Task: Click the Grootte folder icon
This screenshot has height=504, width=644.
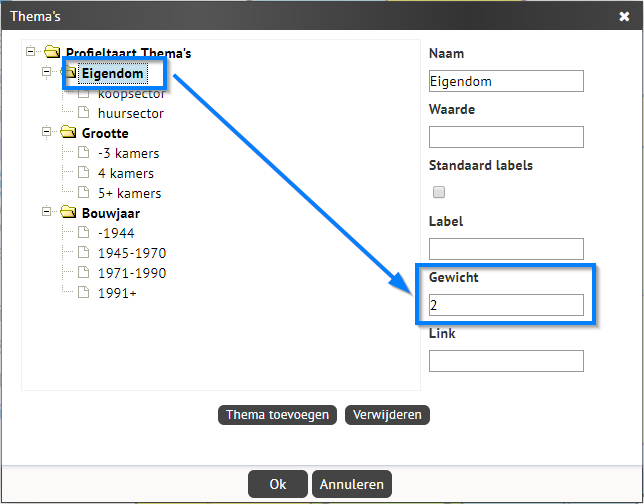Action: pos(68,132)
